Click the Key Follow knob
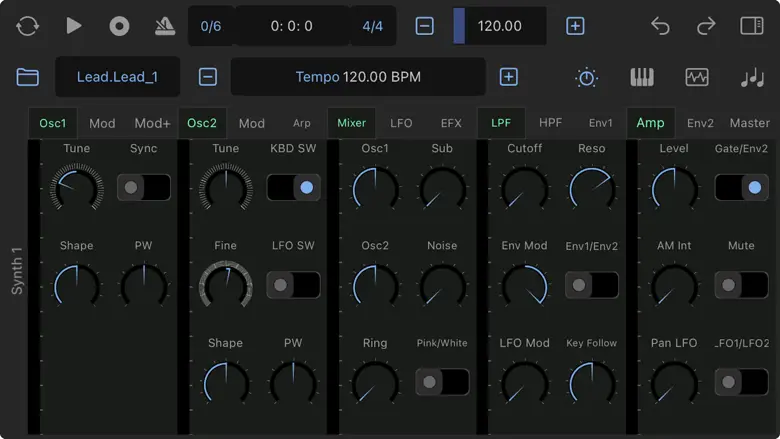780x439 pixels. pyautogui.click(x=592, y=383)
